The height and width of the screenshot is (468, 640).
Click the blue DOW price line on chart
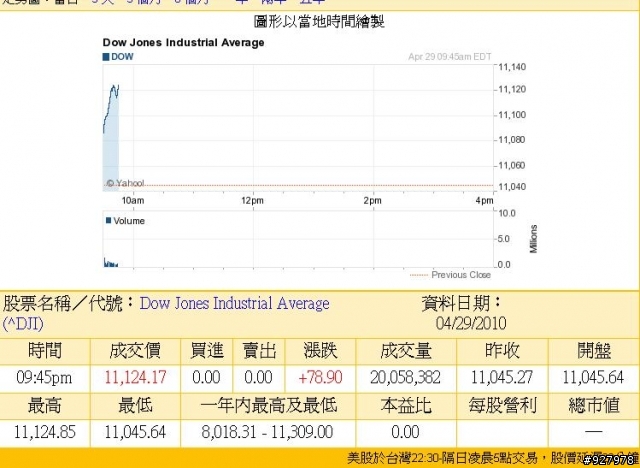(x=111, y=107)
